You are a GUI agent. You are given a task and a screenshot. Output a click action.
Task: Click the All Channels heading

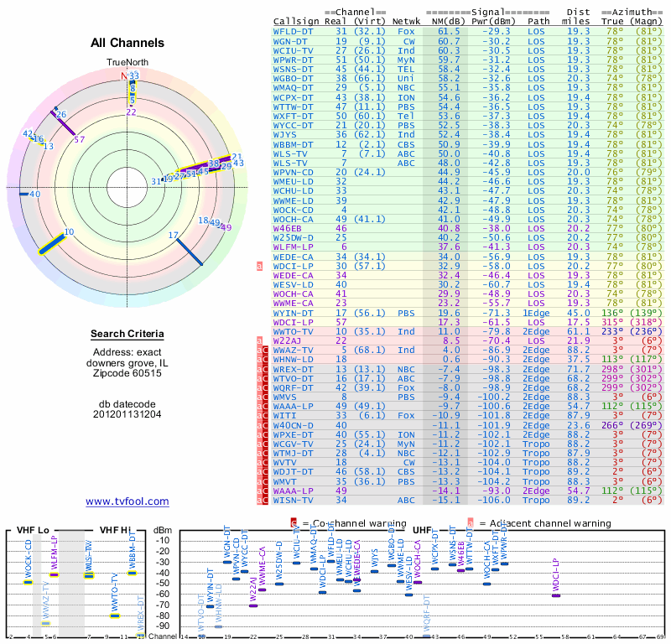pos(127,43)
